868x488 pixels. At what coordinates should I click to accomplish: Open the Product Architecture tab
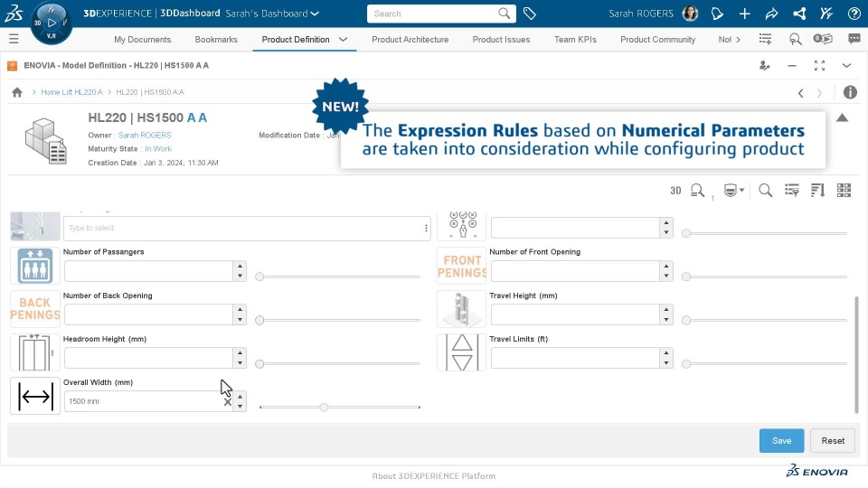tap(410, 39)
